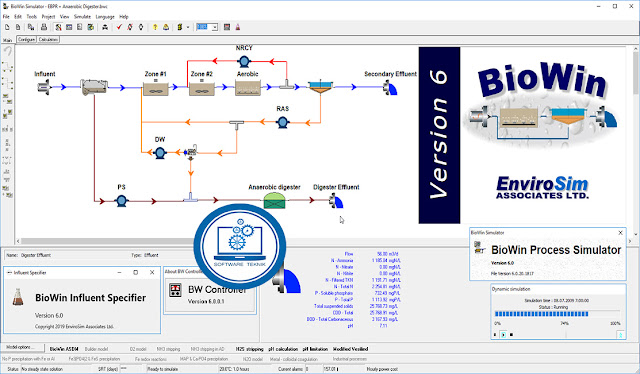Click stop button in Dynamic simulation
This screenshot has width=640, height=374.
point(511,334)
